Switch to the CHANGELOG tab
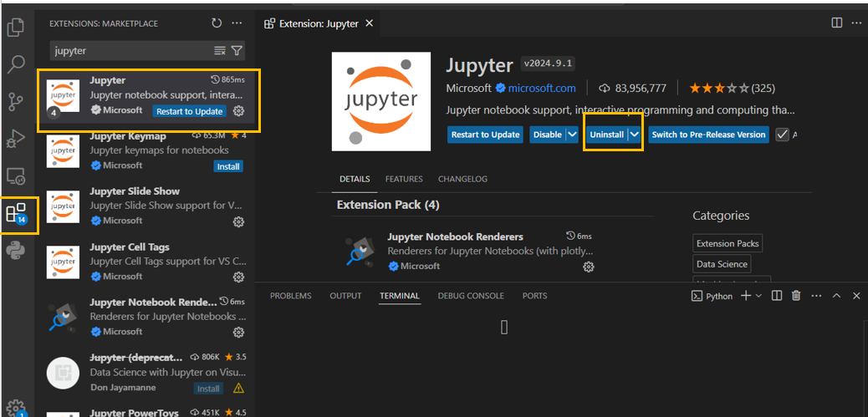Screen dimensions: 868x417 (x=462, y=179)
